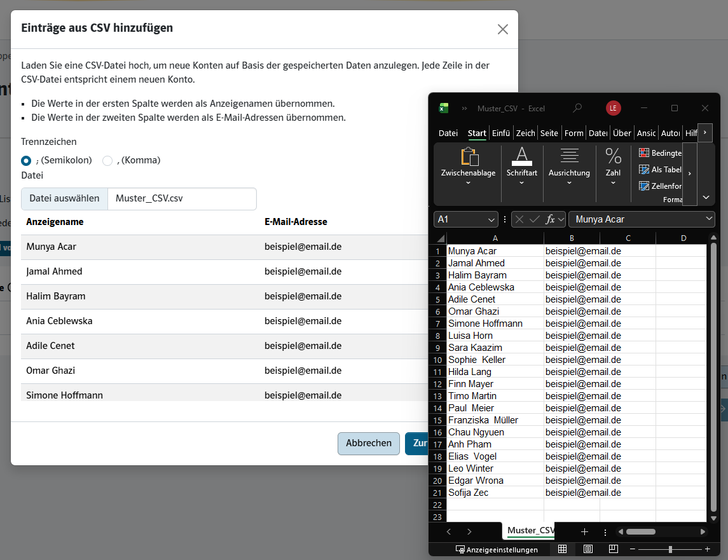Show more ribbon tabs with the arrow

click(x=704, y=133)
